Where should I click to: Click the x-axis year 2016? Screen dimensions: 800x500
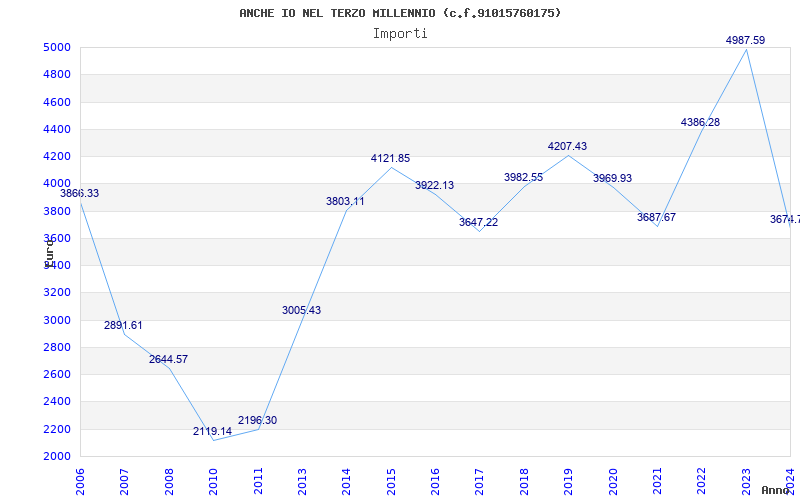(435, 482)
